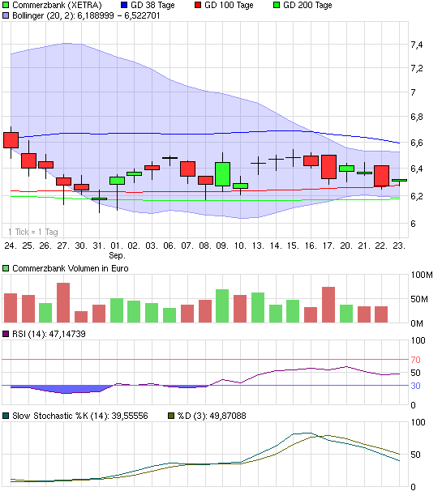
Task: Click the blue oversold RSI shaded area
Action: 64,389
